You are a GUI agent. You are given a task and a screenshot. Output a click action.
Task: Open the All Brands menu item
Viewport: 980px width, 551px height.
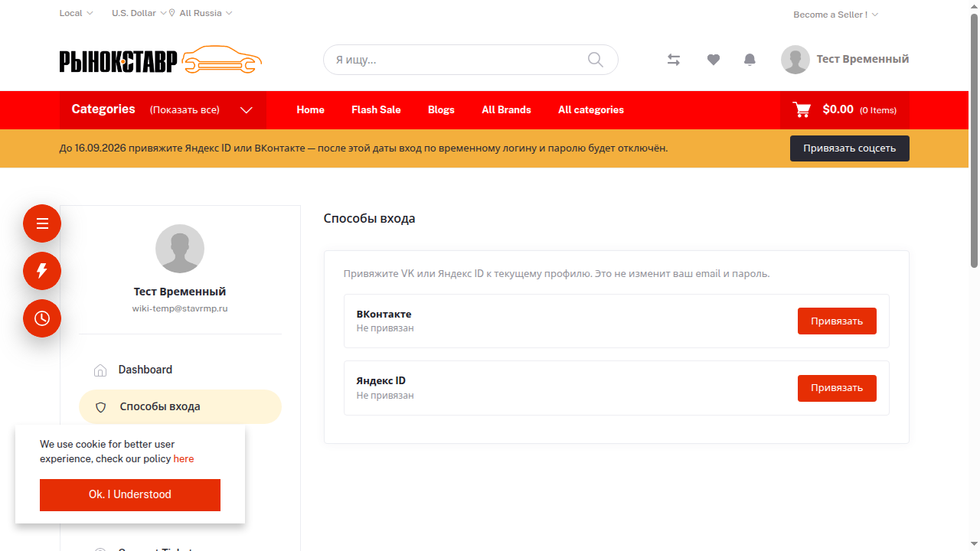(506, 109)
